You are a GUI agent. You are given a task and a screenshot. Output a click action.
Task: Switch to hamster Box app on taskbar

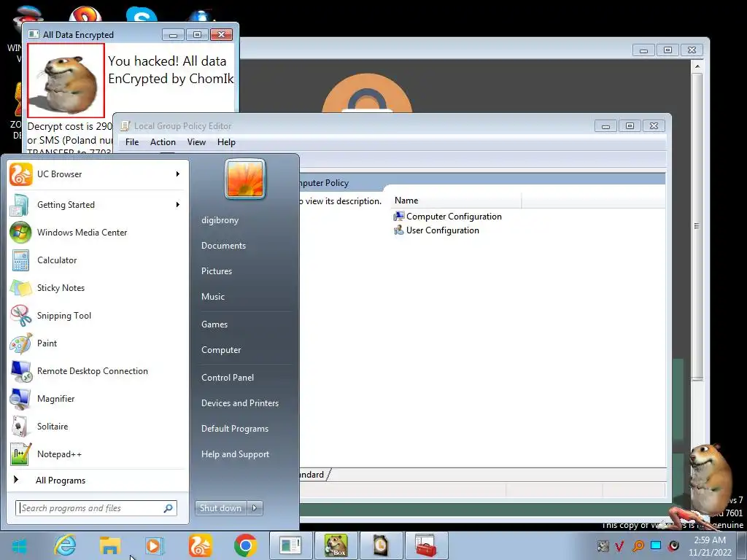[x=336, y=546]
